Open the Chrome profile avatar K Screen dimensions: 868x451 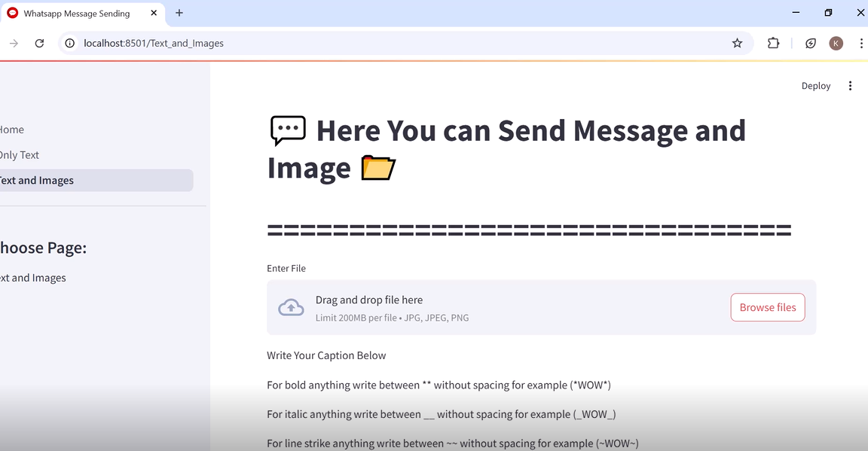[x=836, y=43]
